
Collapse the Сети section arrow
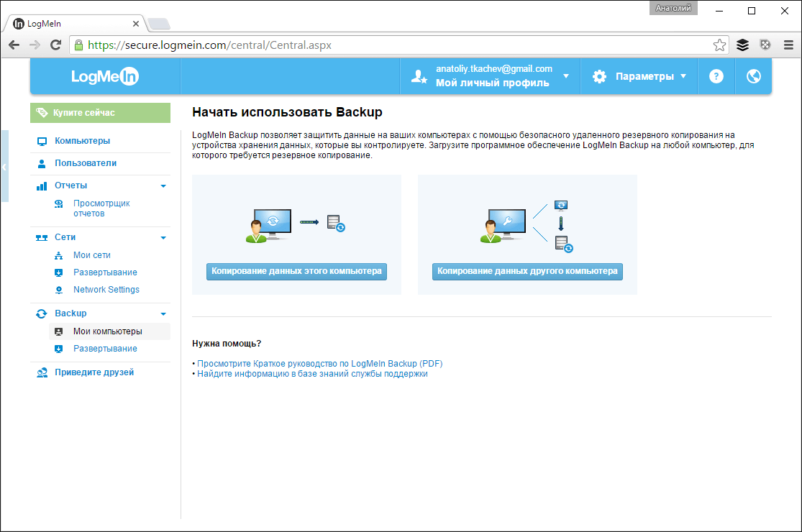click(163, 238)
